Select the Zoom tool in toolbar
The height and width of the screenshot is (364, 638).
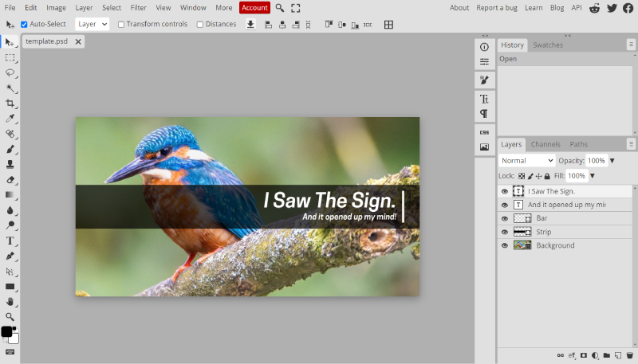pos(10,317)
